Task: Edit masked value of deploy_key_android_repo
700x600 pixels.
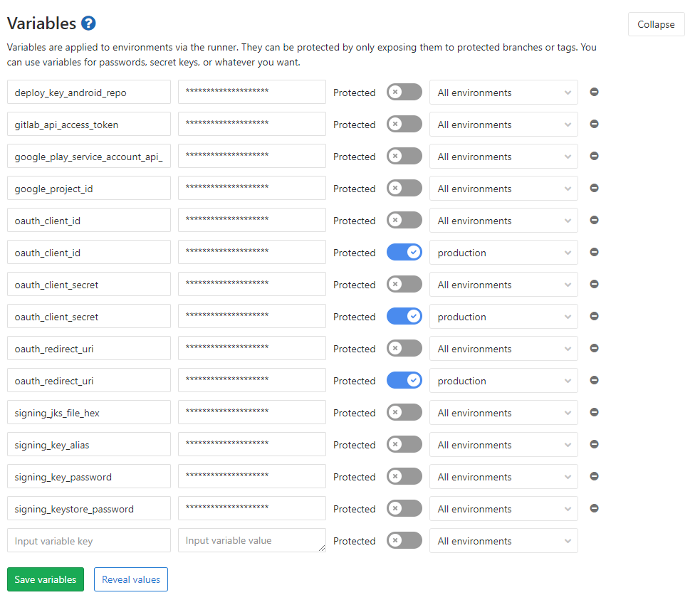Action: pos(252,92)
